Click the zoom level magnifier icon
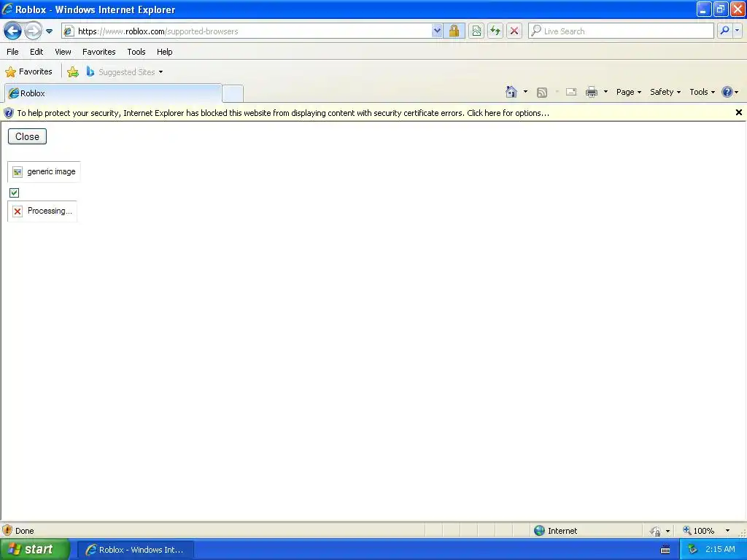This screenshot has height=560, width=747. [686, 531]
